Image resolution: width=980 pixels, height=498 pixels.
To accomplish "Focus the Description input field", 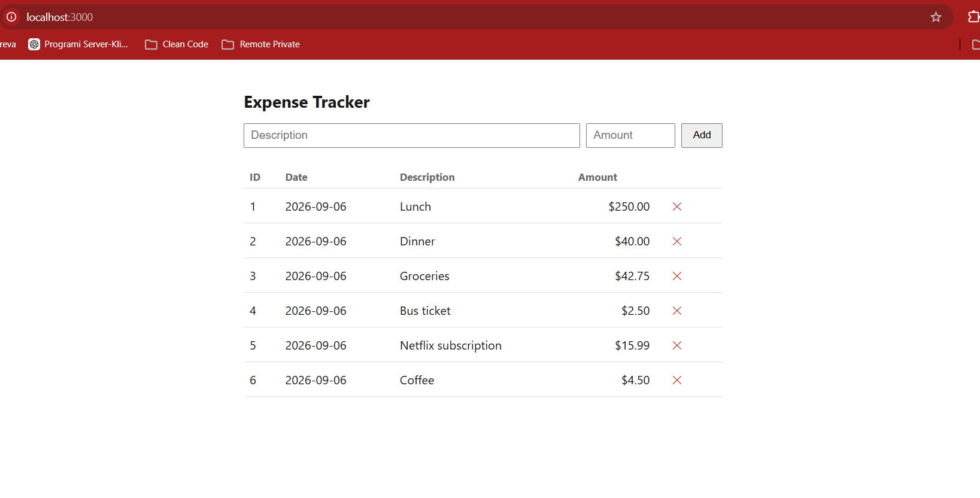I will (x=412, y=135).
